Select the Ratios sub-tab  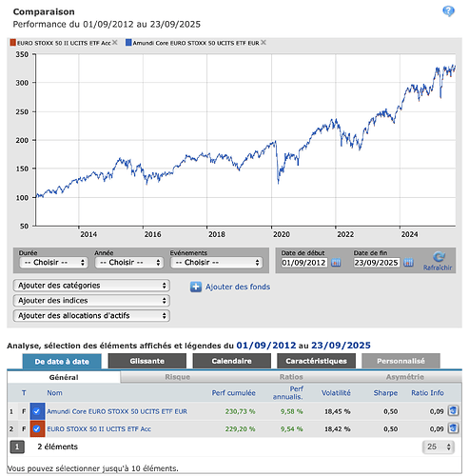point(291,377)
